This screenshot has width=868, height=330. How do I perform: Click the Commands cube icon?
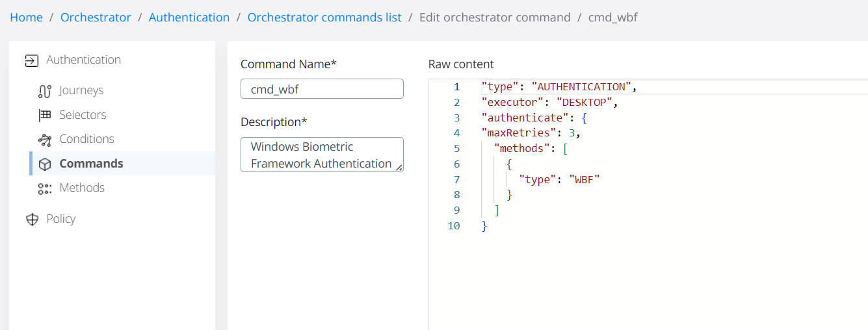(x=45, y=164)
